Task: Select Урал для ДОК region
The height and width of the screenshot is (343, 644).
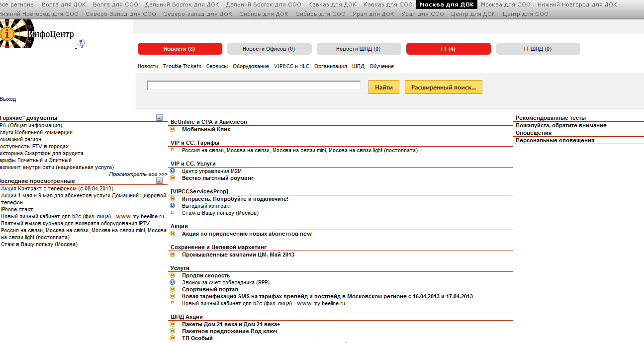Action: [373, 14]
